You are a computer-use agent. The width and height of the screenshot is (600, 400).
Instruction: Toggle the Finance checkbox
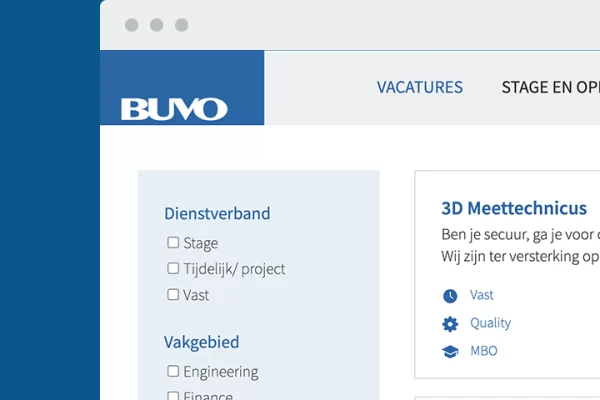click(173, 395)
